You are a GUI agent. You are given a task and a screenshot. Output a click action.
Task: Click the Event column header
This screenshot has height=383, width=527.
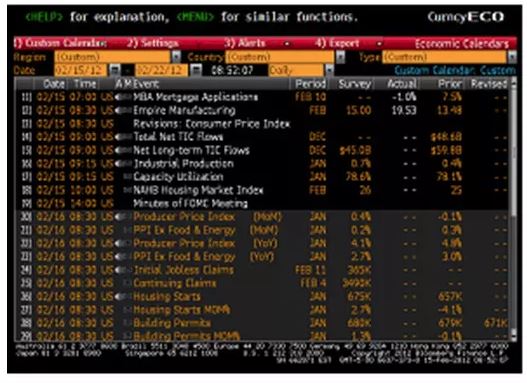coord(146,84)
